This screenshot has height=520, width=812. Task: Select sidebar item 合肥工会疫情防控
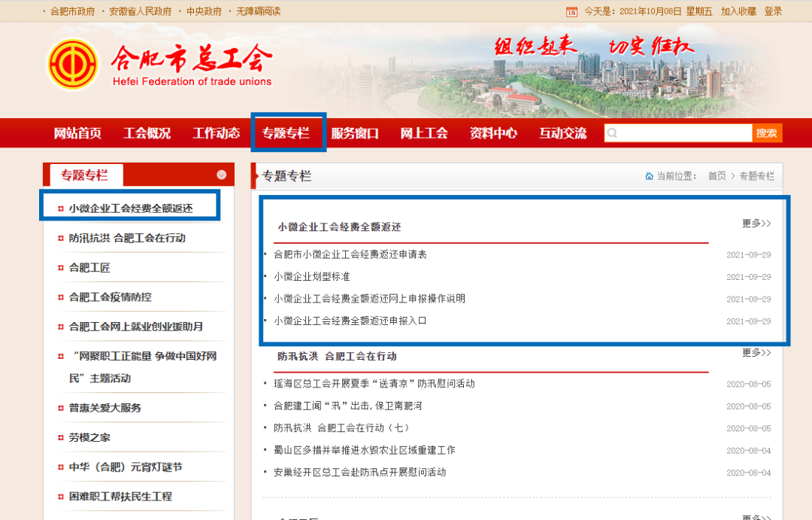111,297
